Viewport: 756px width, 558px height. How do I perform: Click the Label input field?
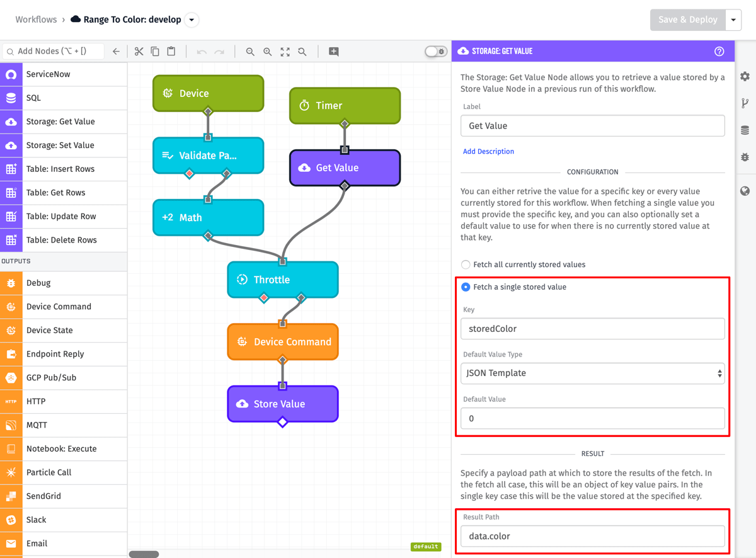point(592,126)
